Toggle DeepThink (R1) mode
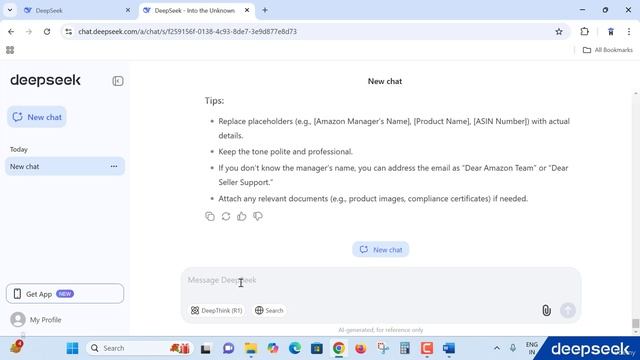Viewport: 640px width, 360px height. click(x=216, y=310)
